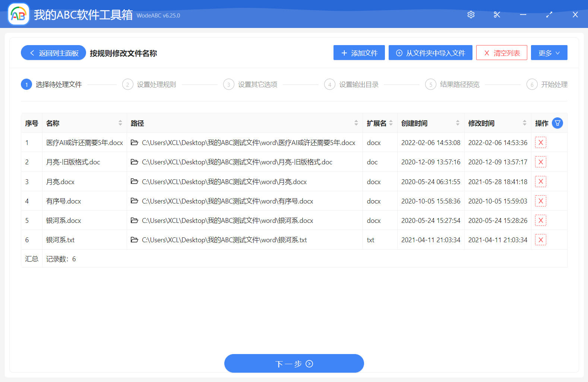Remove row 5 银河系.docx from list

(x=540, y=220)
